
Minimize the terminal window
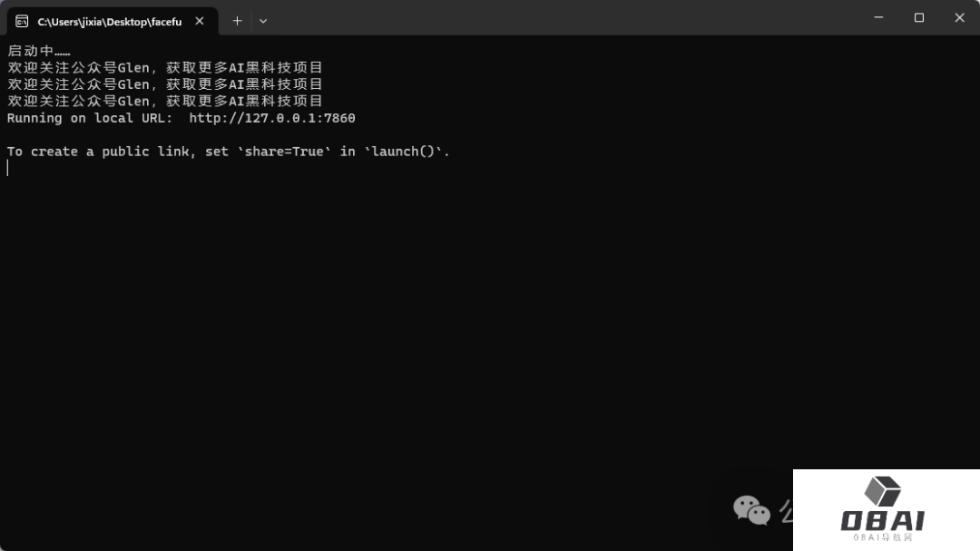pos(878,17)
